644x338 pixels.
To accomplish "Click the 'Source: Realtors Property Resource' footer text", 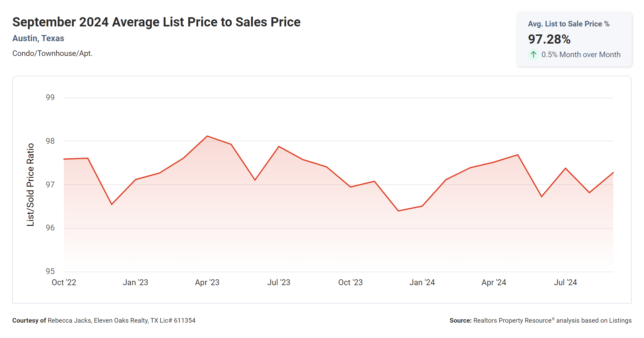I will point(540,320).
